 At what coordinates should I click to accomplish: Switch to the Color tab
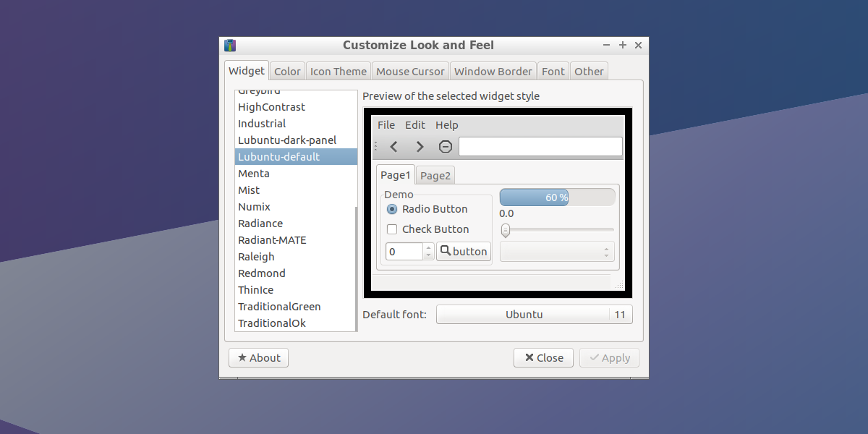[287, 71]
